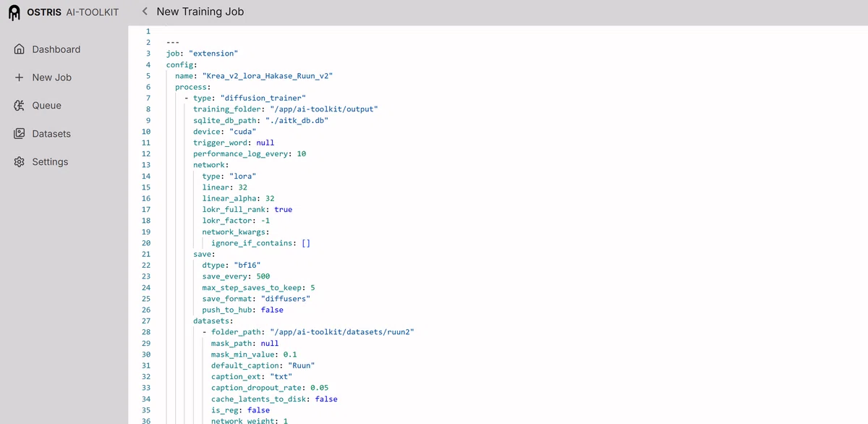
Task: Select New Job in the sidebar
Action: click(52, 77)
